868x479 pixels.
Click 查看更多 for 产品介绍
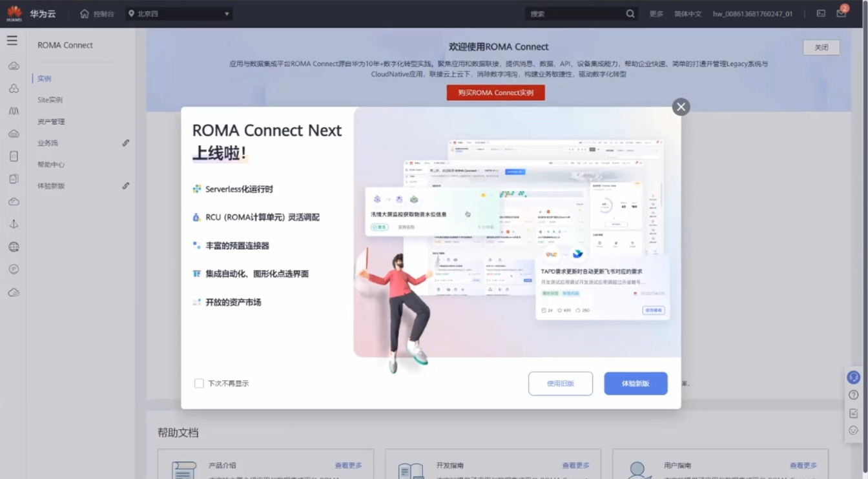coord(349,465)
